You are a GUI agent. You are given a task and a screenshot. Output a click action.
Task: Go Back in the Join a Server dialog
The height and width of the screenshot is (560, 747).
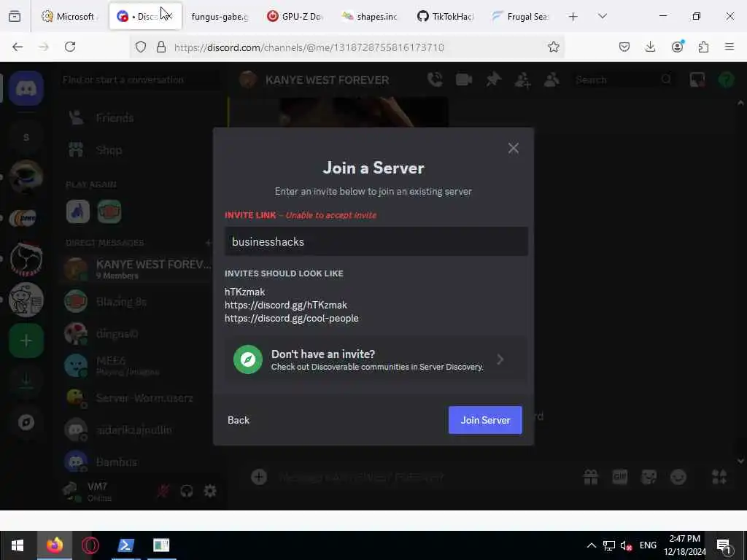pyautogui.click(x=239, y=420)
